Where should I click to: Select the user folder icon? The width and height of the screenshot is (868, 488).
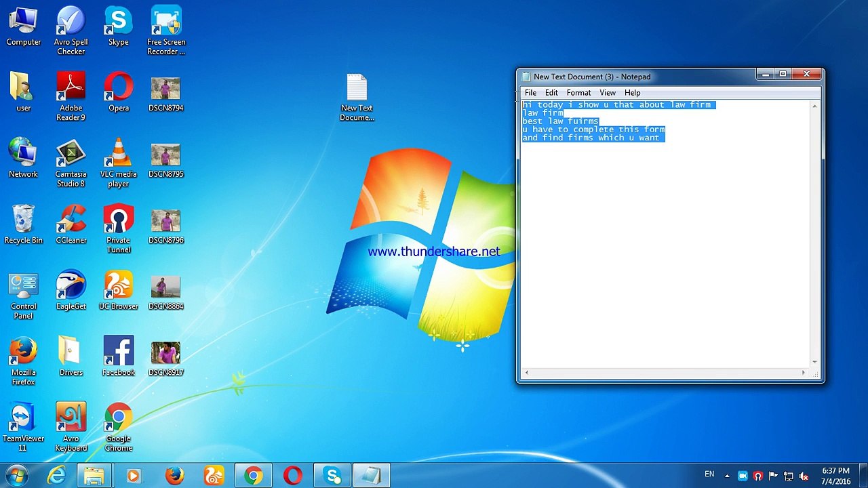click(x=24, y=93)
